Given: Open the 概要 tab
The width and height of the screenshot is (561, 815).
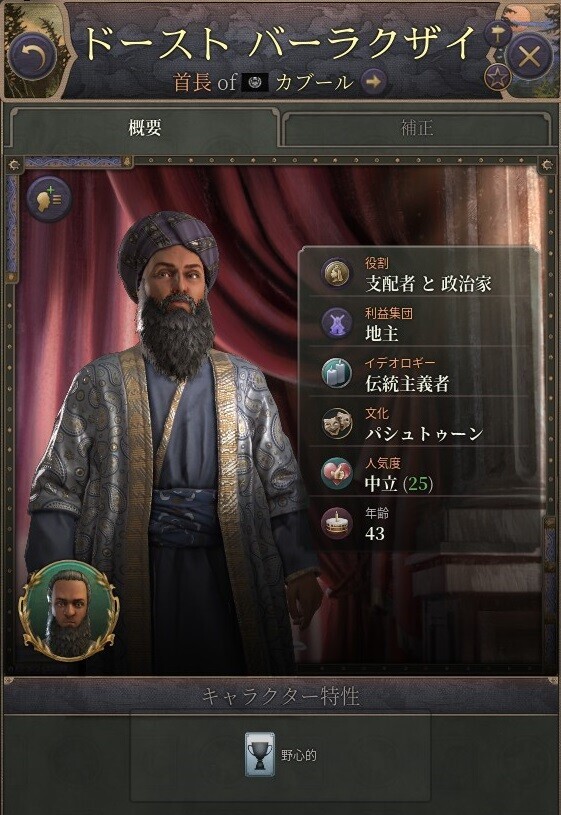Looking at the screenshot, I should 145,127.
